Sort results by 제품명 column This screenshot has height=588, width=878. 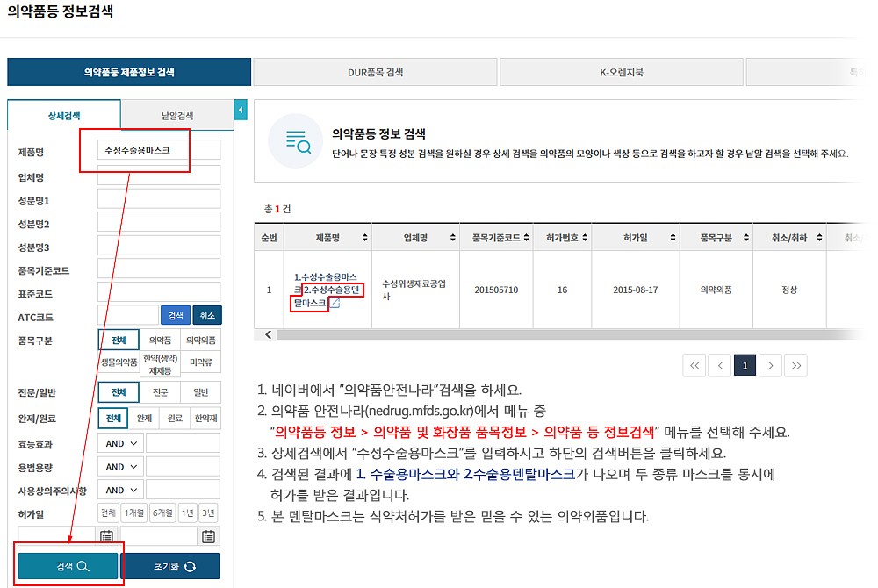point(363,237)
